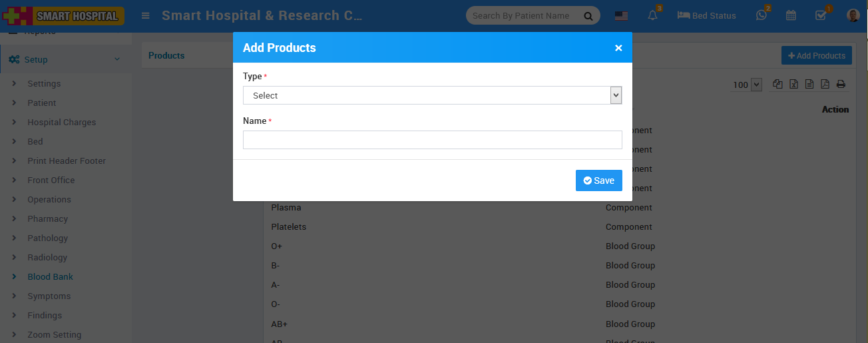868x343 pixels.
Task: Open the 100 page-size dropdown
Action: point(747,85)
